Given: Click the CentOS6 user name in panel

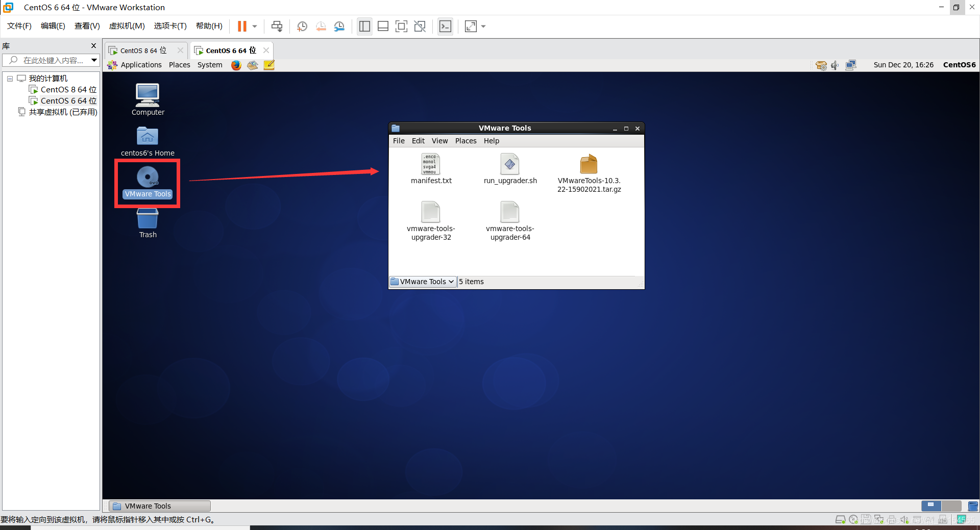Looking at the screenshot, I should [x=959, y=65].
